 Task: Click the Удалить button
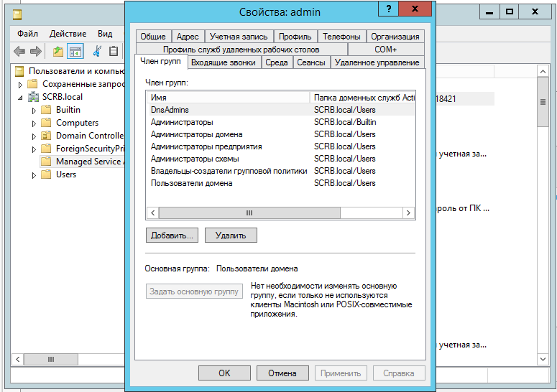(231, 235)
